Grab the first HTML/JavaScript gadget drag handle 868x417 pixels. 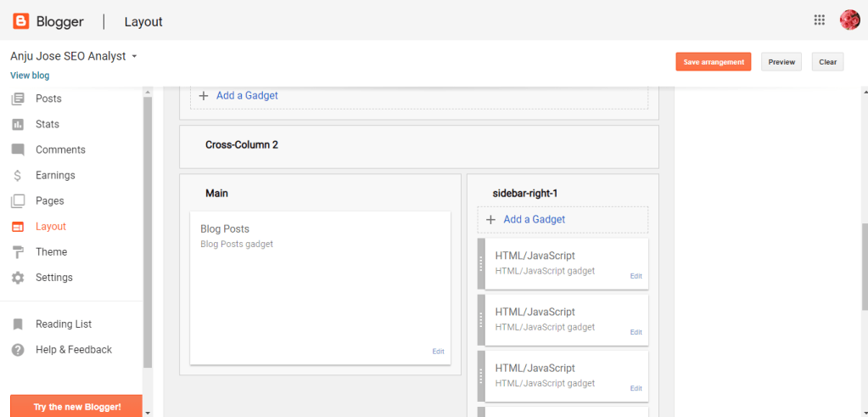[x=481, y=263]
